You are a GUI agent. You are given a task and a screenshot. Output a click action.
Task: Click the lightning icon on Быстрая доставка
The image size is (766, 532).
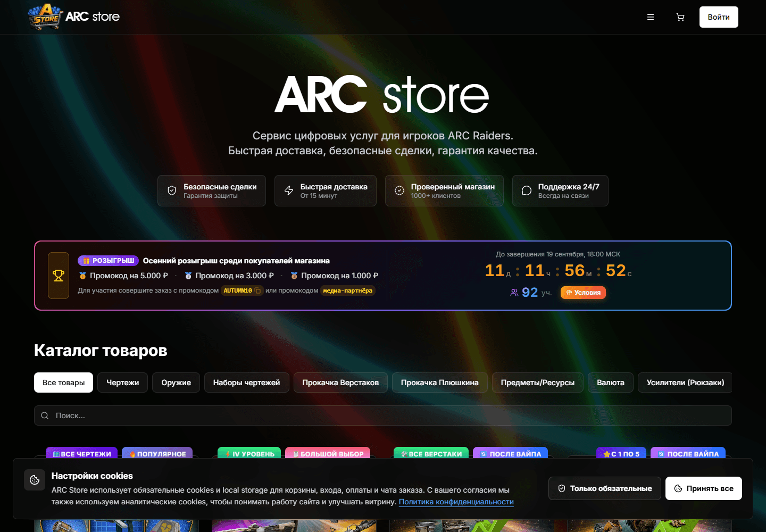pyautogui.click(x=289, y=190)
